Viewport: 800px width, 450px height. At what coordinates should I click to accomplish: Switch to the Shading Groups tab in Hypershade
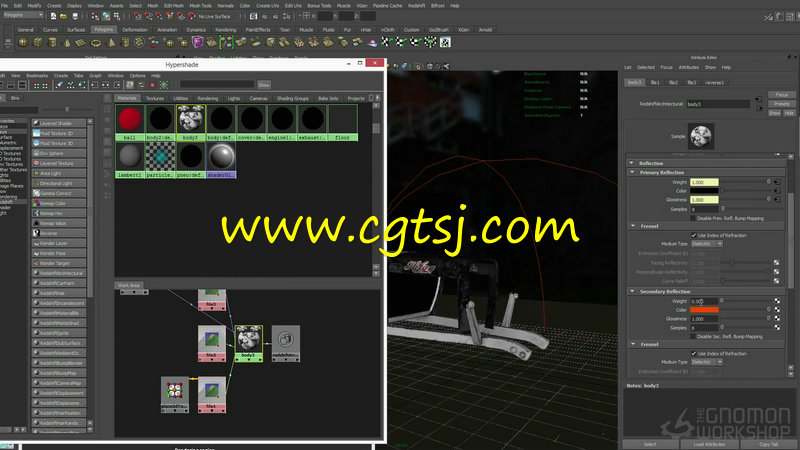[x=292, y=98]
